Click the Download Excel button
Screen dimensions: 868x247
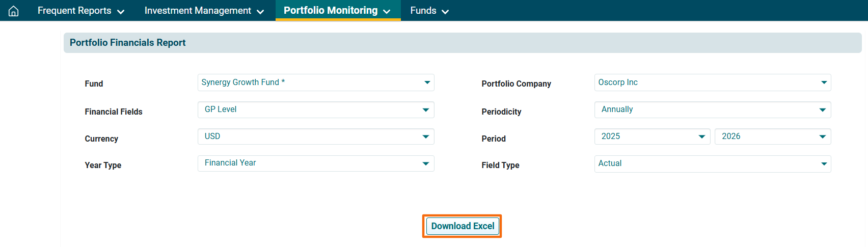[462, 226]
